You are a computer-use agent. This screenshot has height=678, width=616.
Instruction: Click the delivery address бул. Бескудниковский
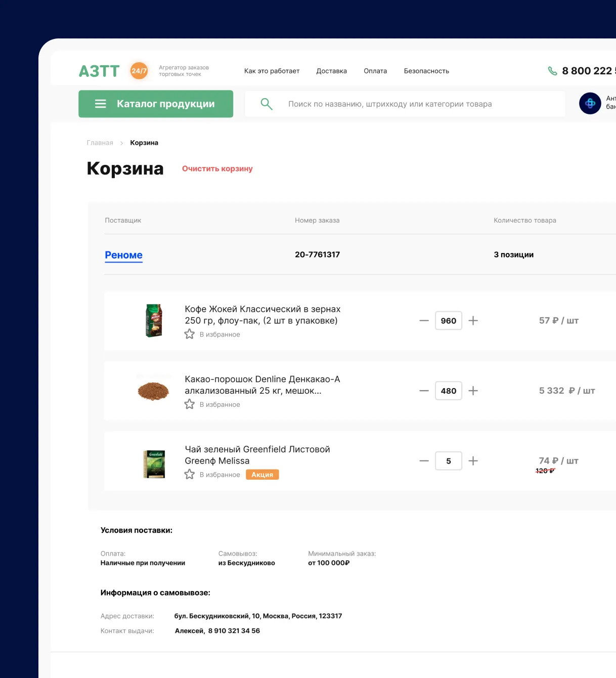tap(258, 616)
